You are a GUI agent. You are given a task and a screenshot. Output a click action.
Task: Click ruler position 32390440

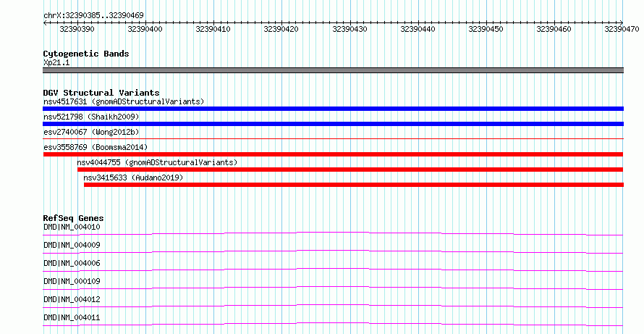pos(418,29)
